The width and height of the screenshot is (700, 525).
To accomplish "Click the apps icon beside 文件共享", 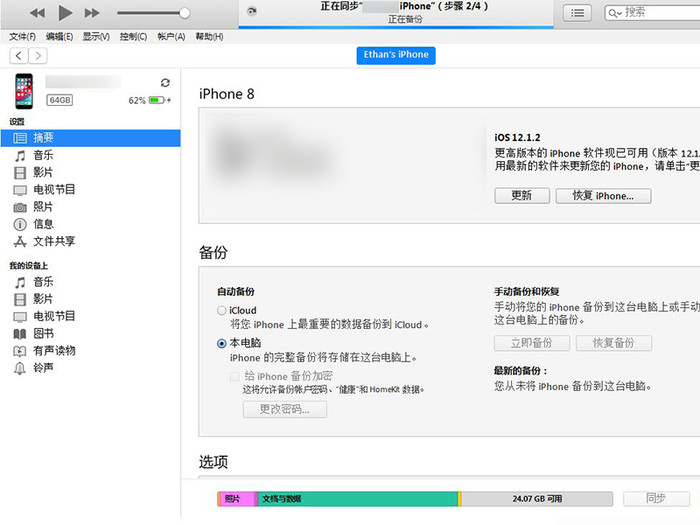I will 20,242.
